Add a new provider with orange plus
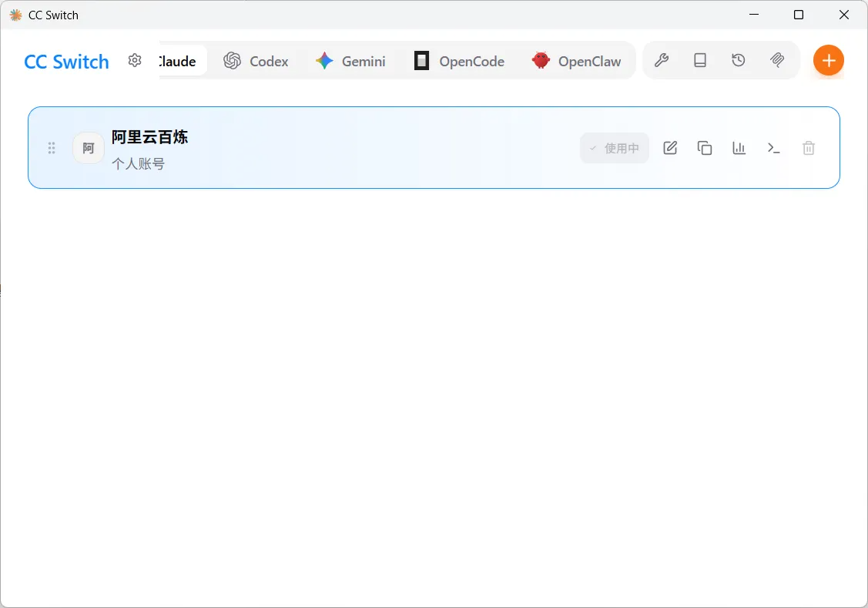Viewport: 868px width, 608px height. tap(828, 60)
